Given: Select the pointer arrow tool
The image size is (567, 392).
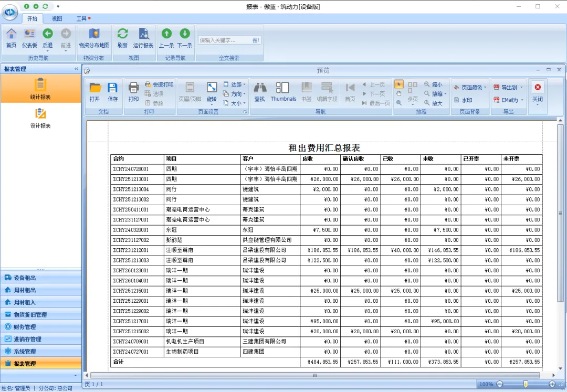Looking at the screenshot, I should coord(398,84).
